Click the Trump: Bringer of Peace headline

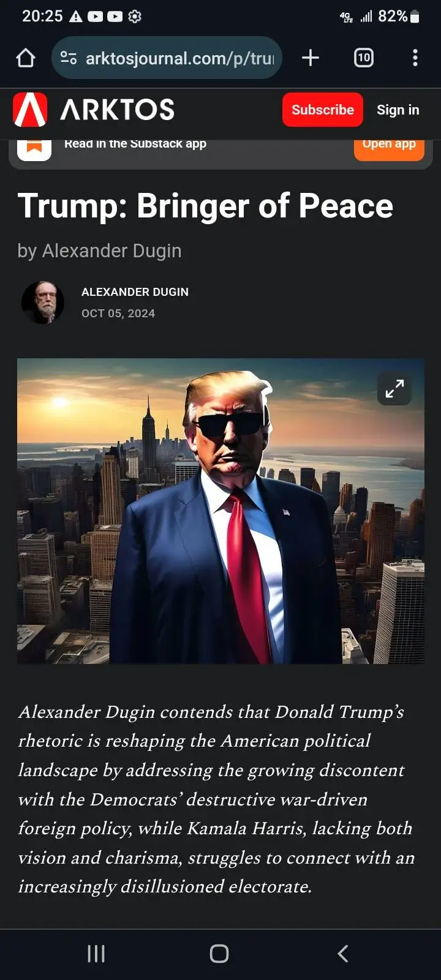pos(205,206)
